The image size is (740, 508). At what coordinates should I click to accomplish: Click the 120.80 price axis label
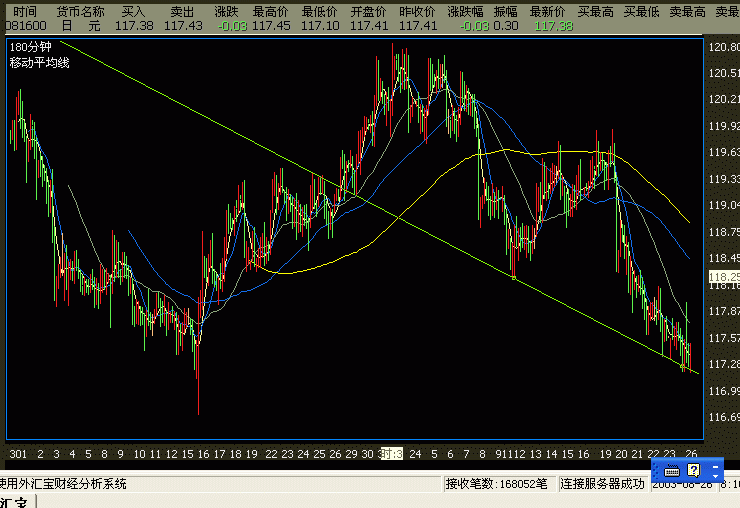[724, 47]
